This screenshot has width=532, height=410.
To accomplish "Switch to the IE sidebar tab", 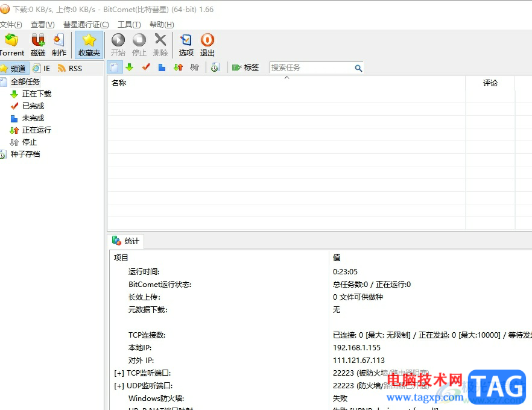I will 42,69.
